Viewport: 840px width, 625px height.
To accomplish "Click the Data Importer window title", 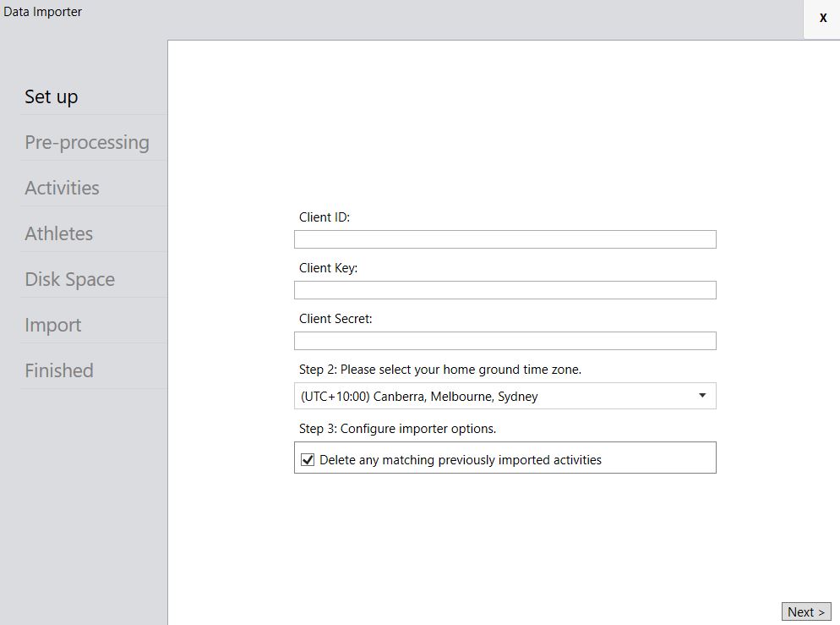I will click(x=43, y=12).
